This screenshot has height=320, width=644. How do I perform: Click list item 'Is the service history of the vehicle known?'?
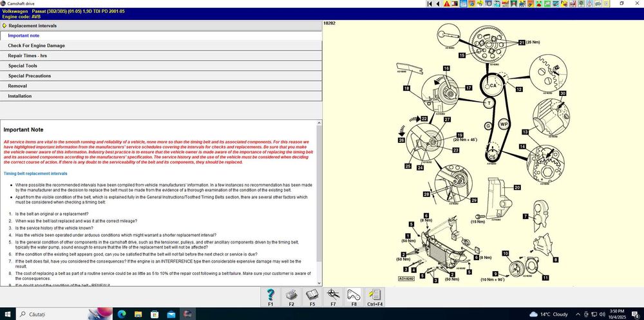pyautogui.click(x=54, y=228)
